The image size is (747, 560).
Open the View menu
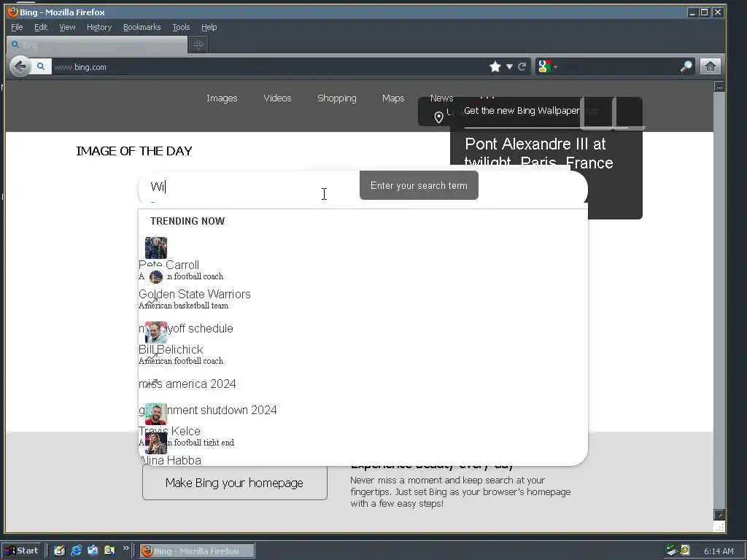[x=67, y=27]
